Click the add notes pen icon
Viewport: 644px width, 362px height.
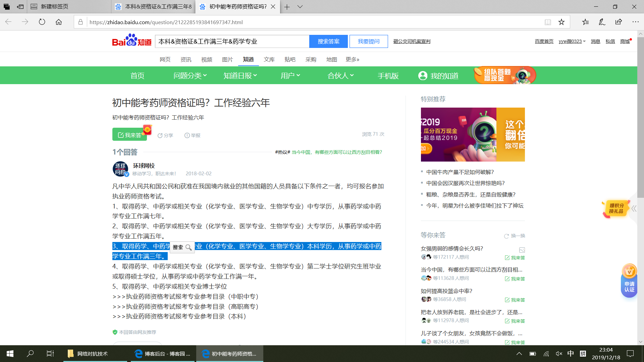602,22
